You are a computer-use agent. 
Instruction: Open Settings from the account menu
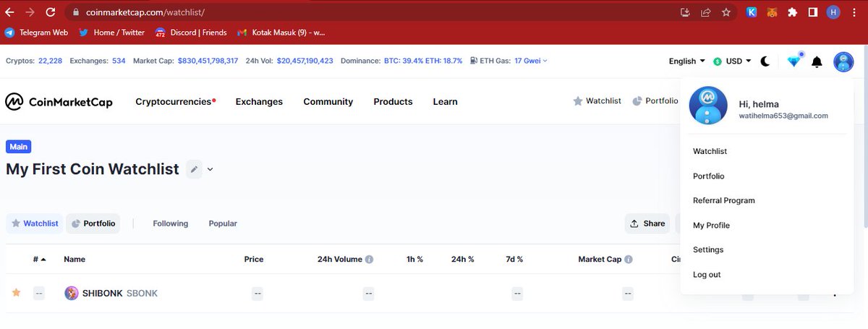coord(708,249)
